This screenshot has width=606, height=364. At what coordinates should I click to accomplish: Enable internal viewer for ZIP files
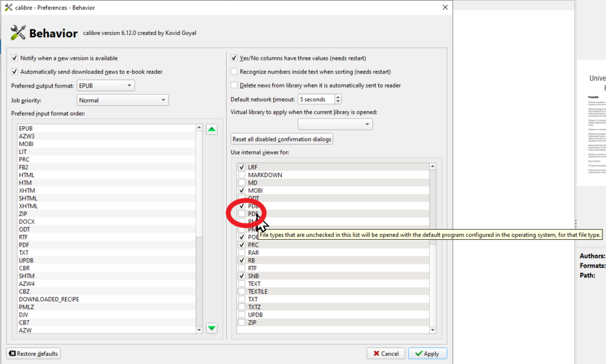point(241,323)
